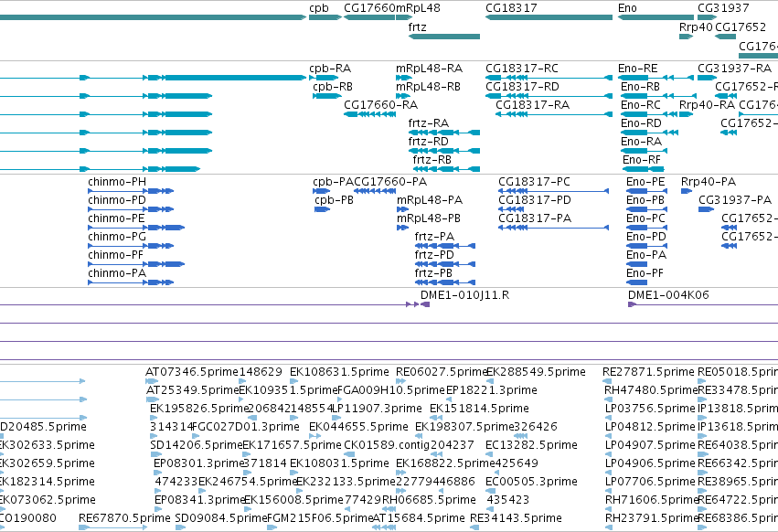778x532 pixels.
Task: Click the EK044655.5prime EST label
Action: click(x=358, y=427)
